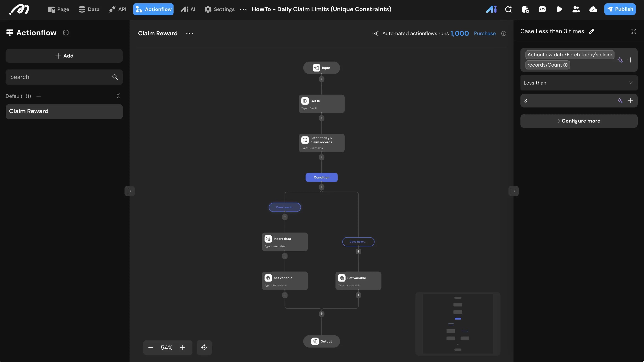The width and height of the screenshot is (644, 362).
Task: Focus the actionflow Search field
Action: click(64, 77)
